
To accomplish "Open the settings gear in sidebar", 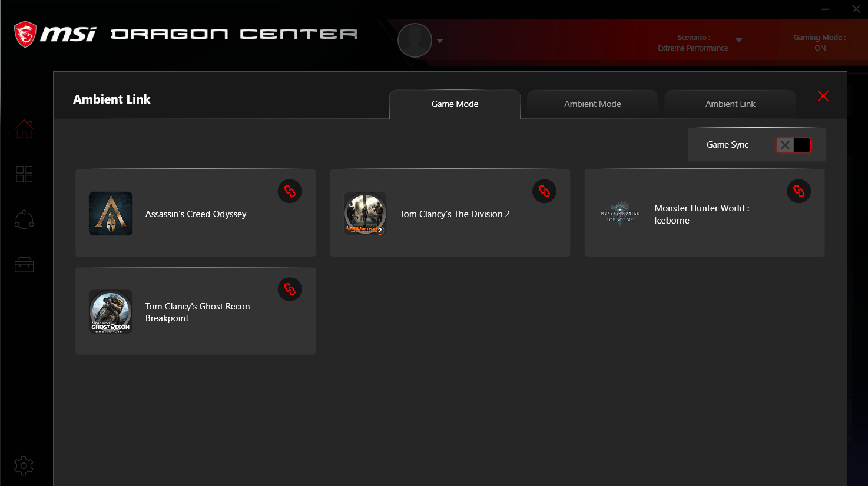I will [x=24, y=466].
